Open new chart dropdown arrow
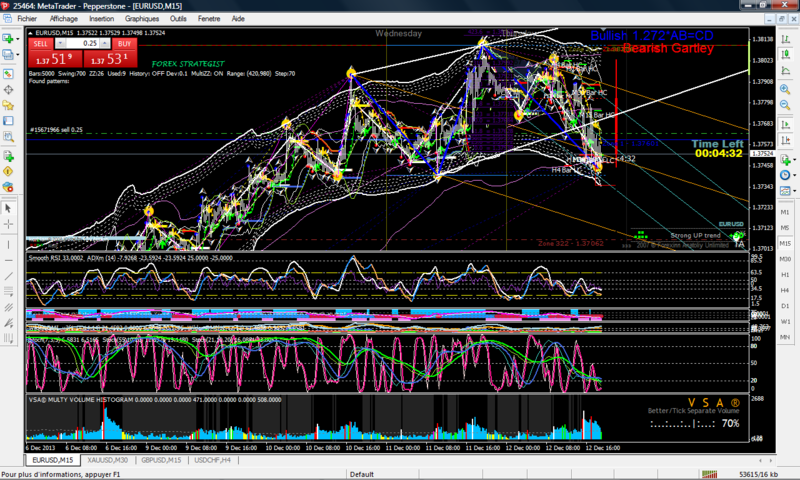The width and height of the screenshot is (800, 480). click(17, 39)
